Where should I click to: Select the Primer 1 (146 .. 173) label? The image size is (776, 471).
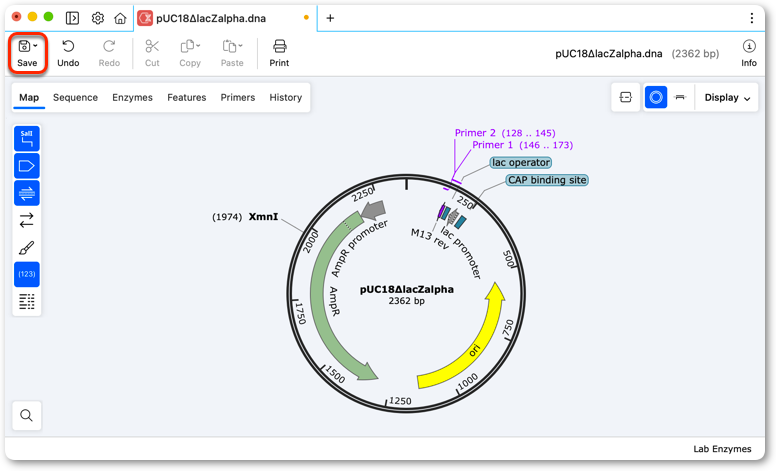click(x=522, y=145)
